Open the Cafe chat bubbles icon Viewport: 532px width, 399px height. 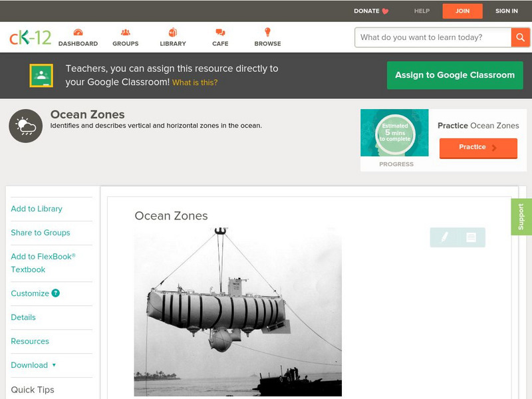coord(220,32)
